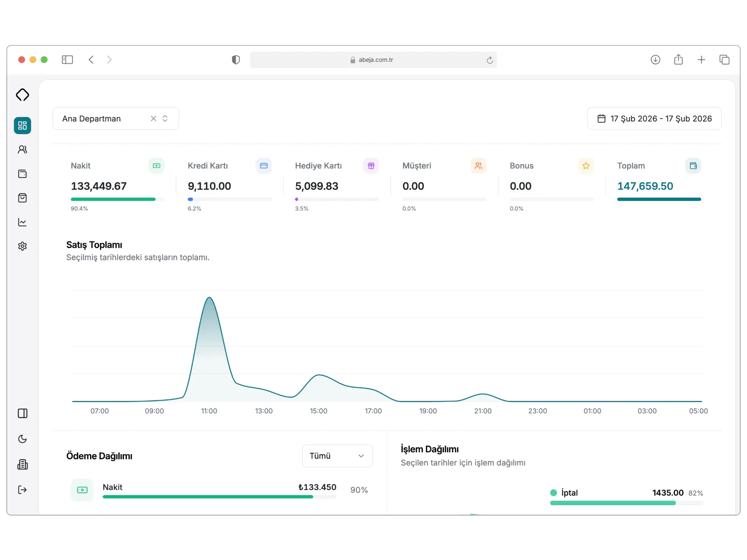Expand the Ana Departman selector chevrons

coord(165,119)
